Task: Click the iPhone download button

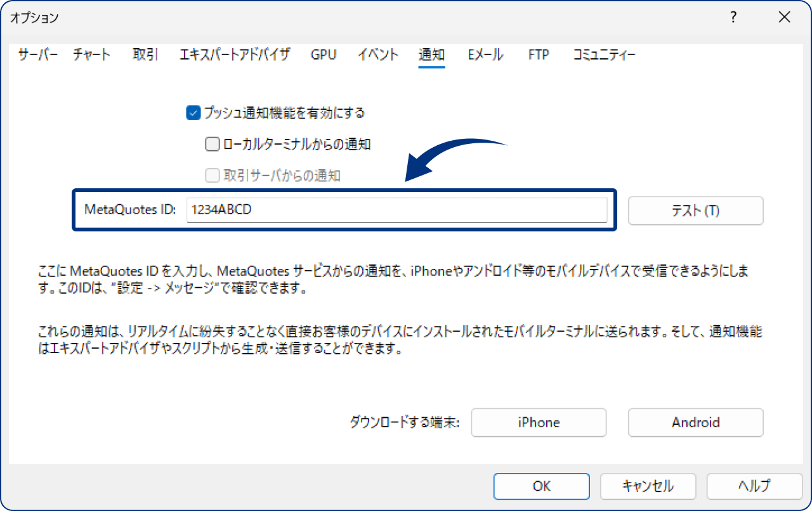Action: [x=539, y=422]
